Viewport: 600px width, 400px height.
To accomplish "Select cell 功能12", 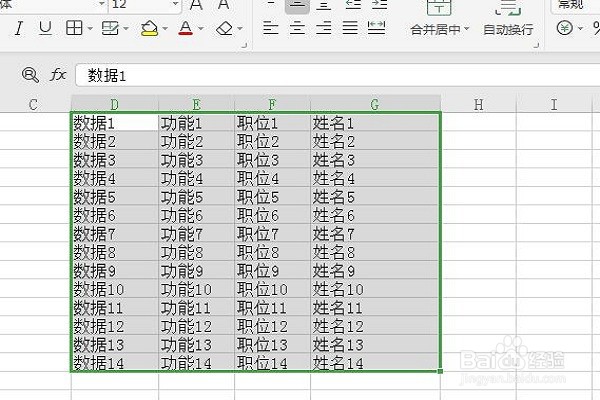I will 196,326.
